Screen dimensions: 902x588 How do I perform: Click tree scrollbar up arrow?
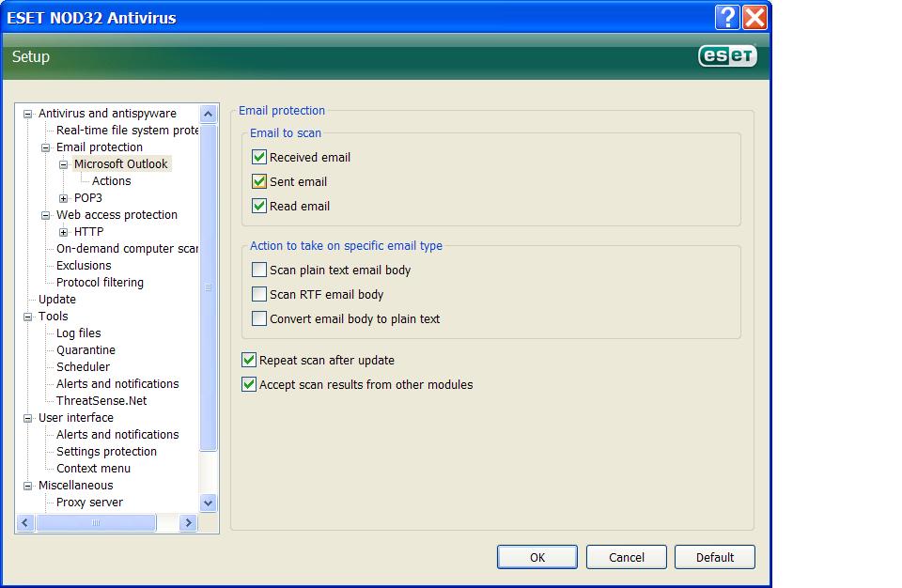pyautogui.click(x=209, y=114)
